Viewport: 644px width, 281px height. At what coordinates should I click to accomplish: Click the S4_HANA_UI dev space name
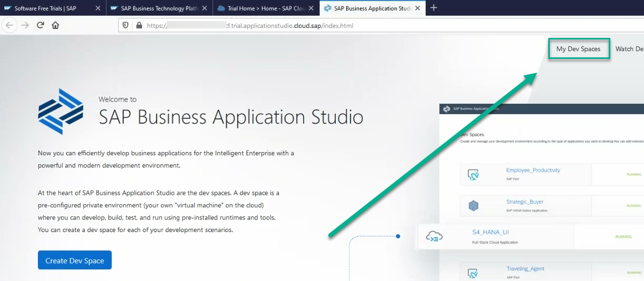(490, 232)
